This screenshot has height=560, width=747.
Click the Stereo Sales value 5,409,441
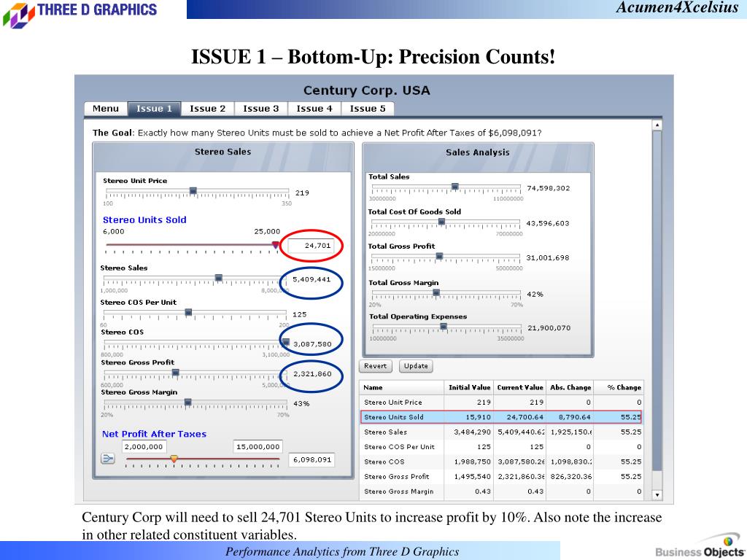pyautogui.click(x=311, y=279)
